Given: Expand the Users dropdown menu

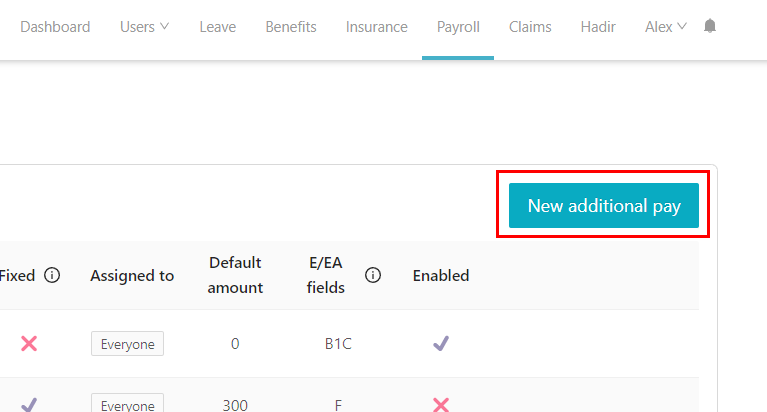Looking at the screenshot, I should pyautogui.click(x=144, y=26).
